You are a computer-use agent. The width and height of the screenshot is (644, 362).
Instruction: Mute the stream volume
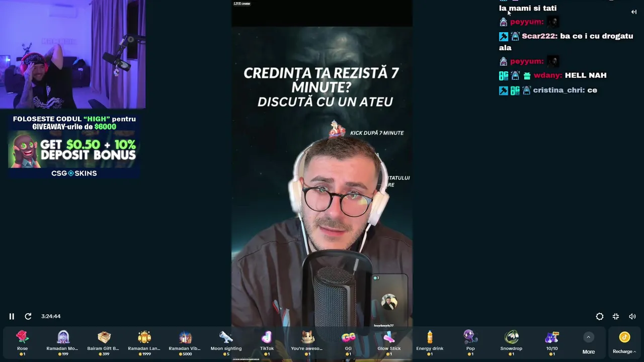632,316
